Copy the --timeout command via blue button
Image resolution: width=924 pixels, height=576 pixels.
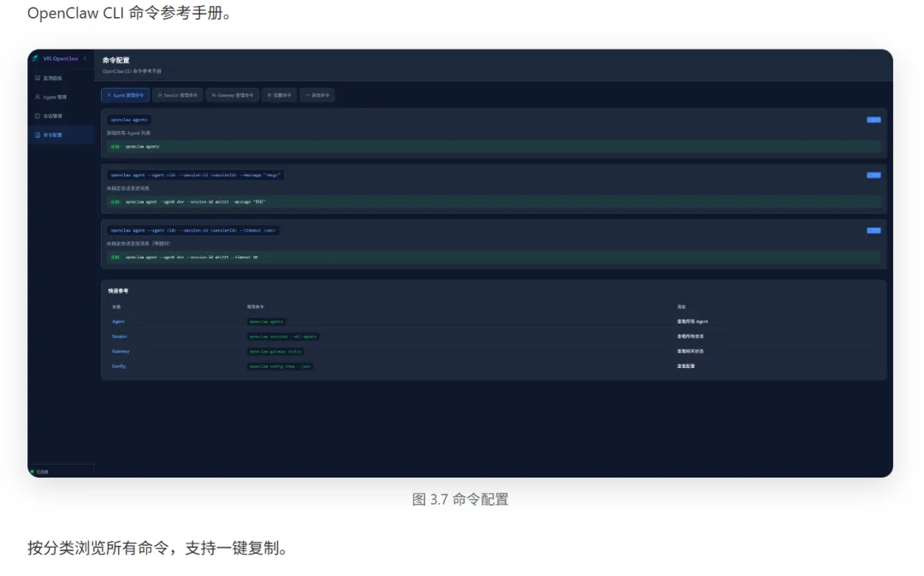874,230
